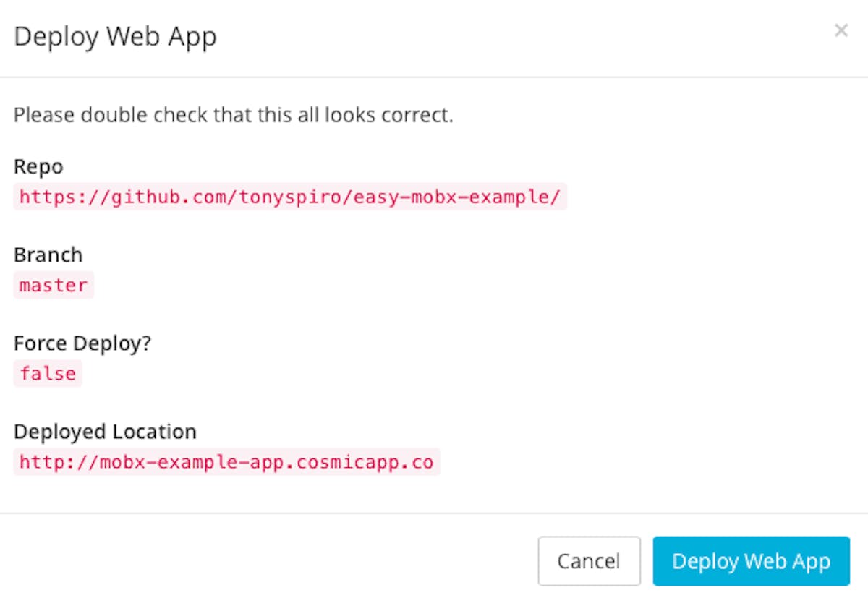Confirm with the blue Deploy Web App button

coord(751,560)
